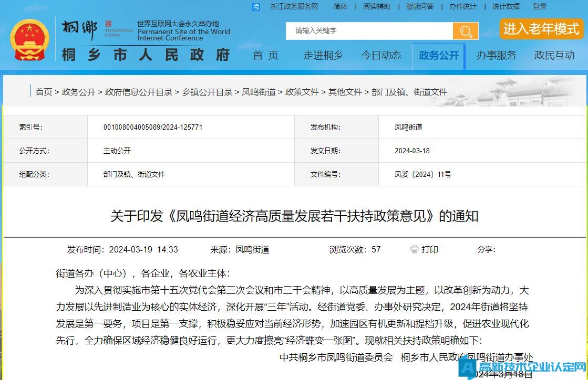Open 浙江政务服务网 link
The width and height of the screenshot is (588, 380).
294,6
